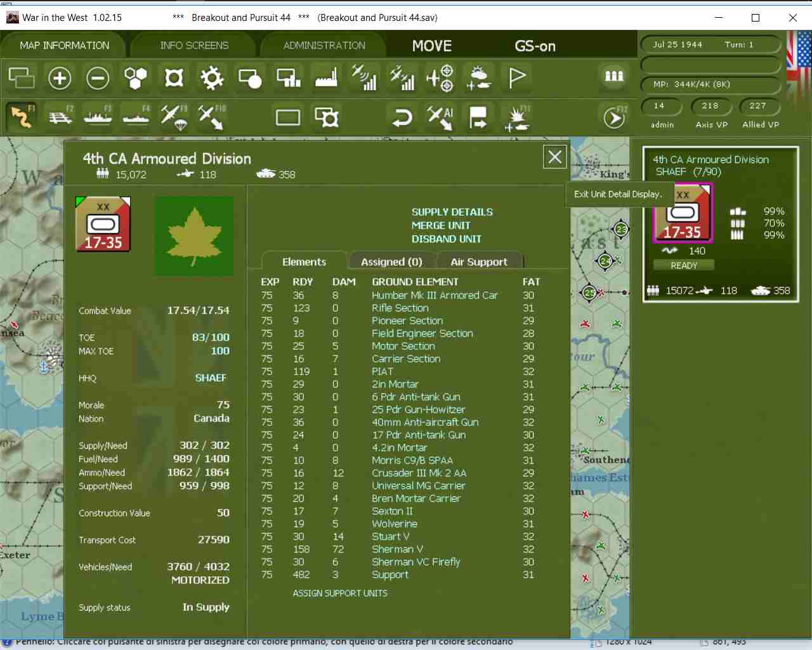Click ASSIGN SUPPORT UNITS

tap(340, 593)
